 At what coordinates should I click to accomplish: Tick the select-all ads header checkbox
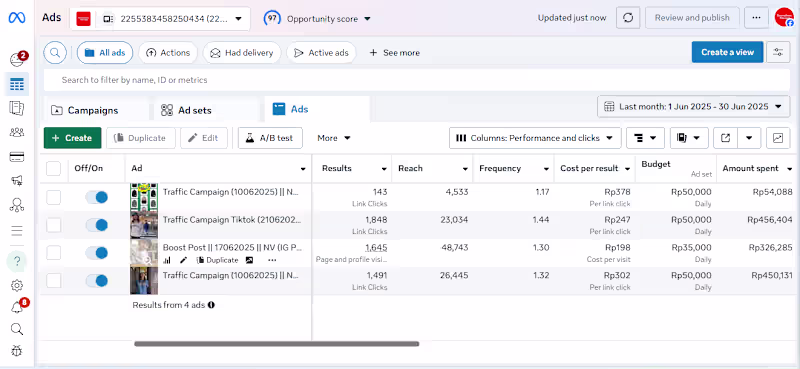(54, 168)
